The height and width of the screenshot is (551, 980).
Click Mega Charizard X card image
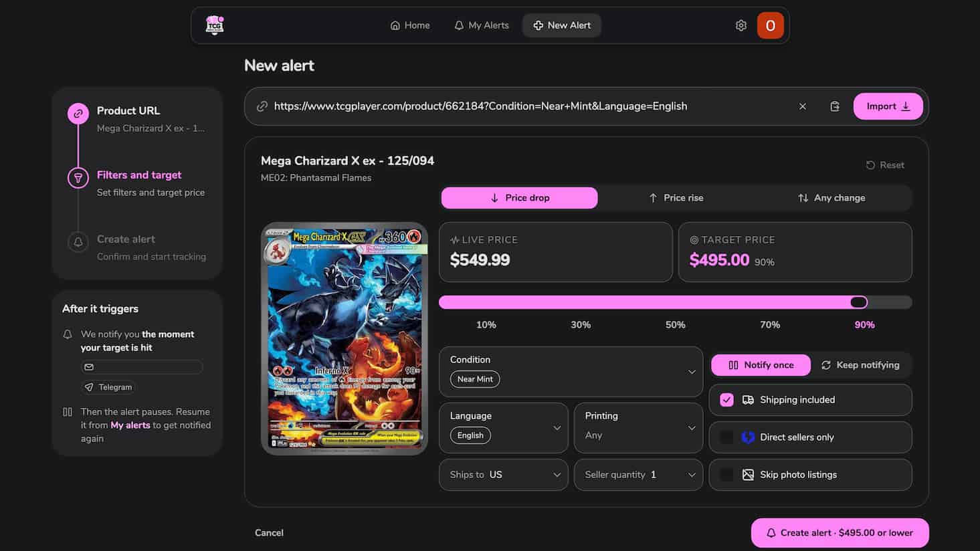tap(345, 338)
